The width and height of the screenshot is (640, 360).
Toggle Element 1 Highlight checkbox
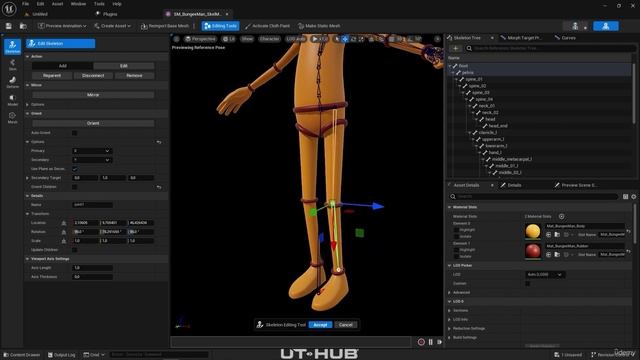(x=456, y=250)
